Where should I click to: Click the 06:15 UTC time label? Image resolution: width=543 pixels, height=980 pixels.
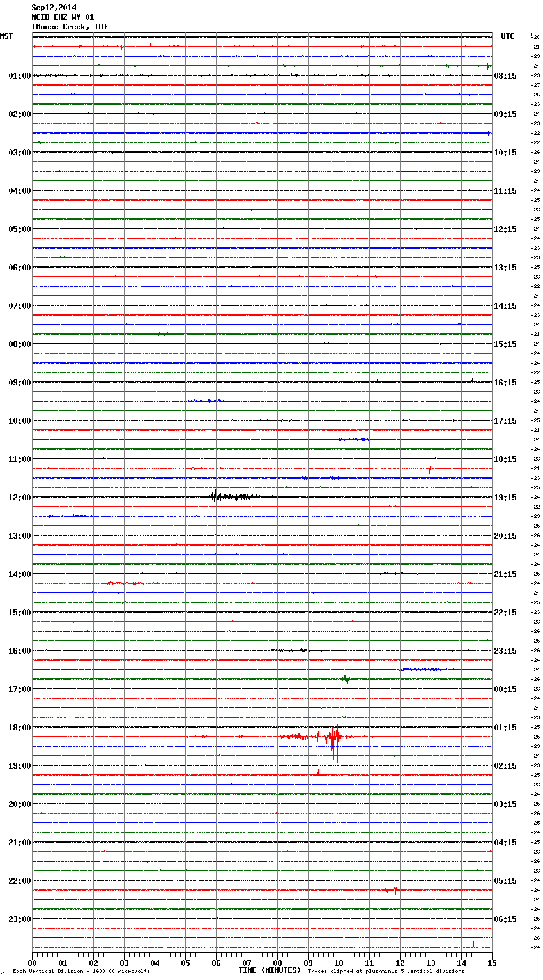505,919
